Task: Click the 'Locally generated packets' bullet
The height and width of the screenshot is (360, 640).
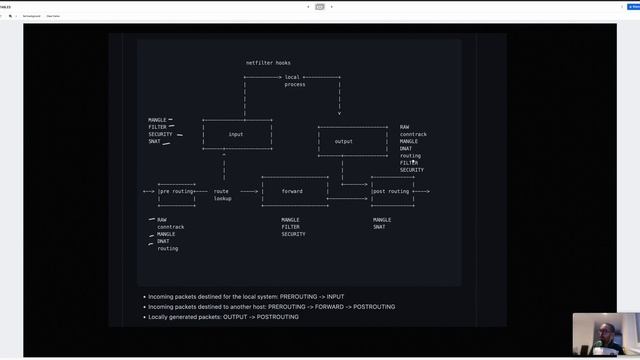Action: [221, 317]
